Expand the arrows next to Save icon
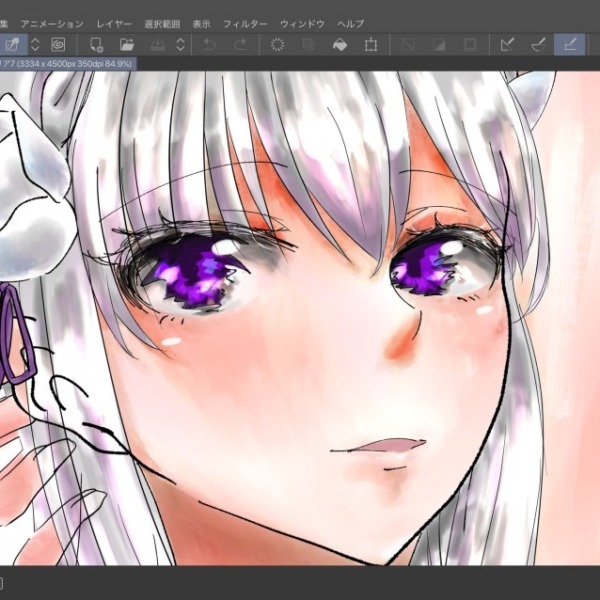 click(180, 45)
